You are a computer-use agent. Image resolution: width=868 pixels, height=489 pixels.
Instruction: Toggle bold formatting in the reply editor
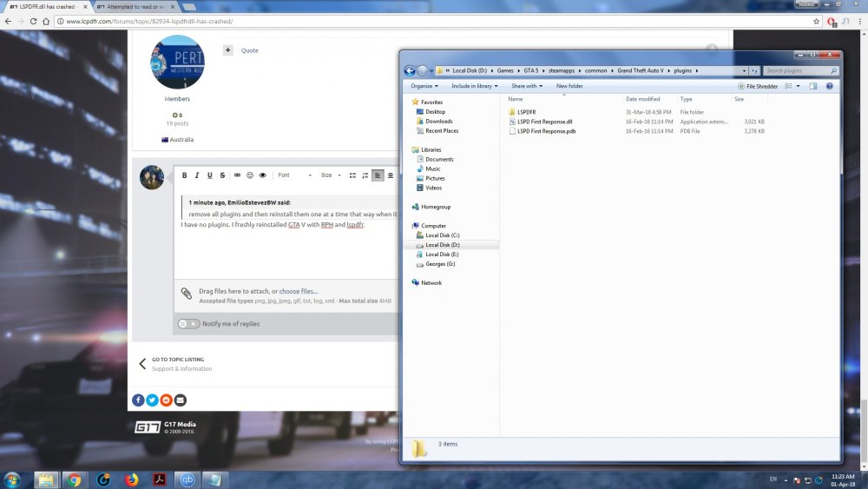(185, 175)
